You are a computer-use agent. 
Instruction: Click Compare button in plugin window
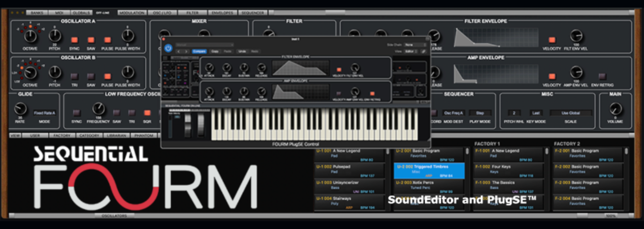coord(199,51)
